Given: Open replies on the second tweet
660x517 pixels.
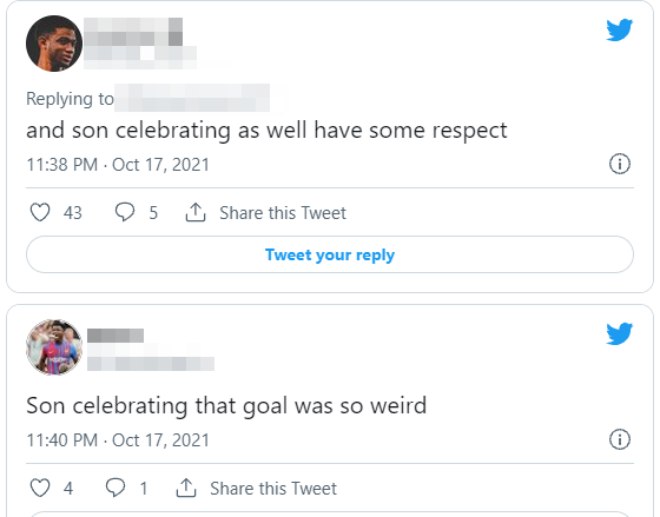Looking at the screenshot, I should pos(116,488).
